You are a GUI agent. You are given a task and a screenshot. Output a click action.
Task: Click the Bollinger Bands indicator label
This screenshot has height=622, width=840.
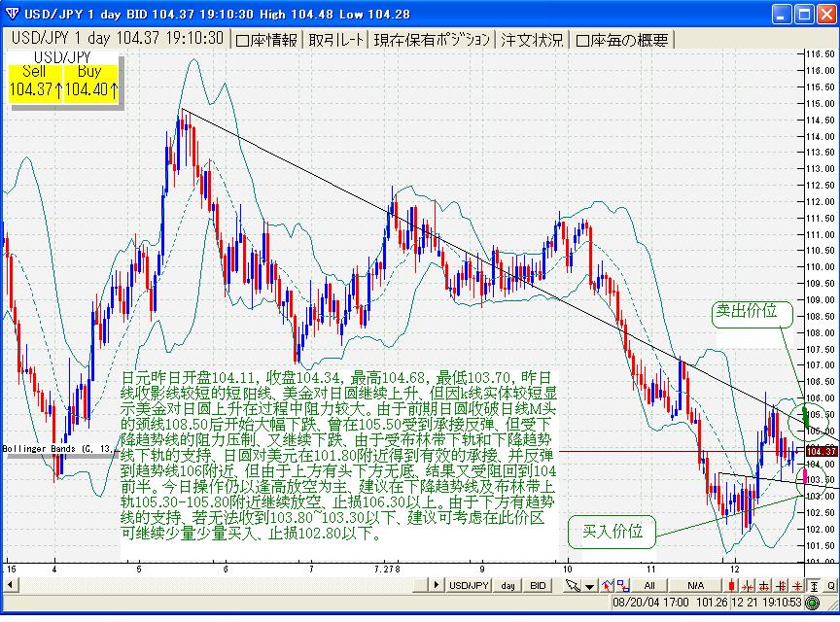pos(58,449)
